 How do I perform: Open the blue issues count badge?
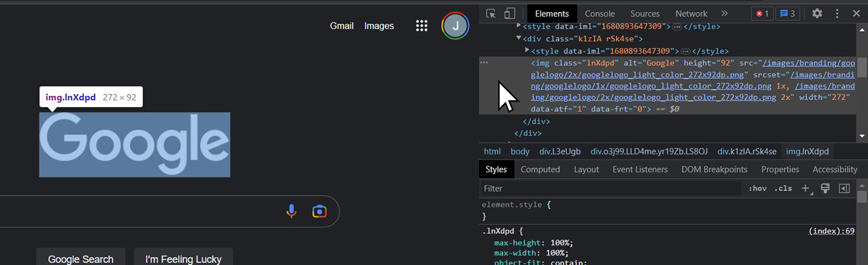(x=787, y=14)
